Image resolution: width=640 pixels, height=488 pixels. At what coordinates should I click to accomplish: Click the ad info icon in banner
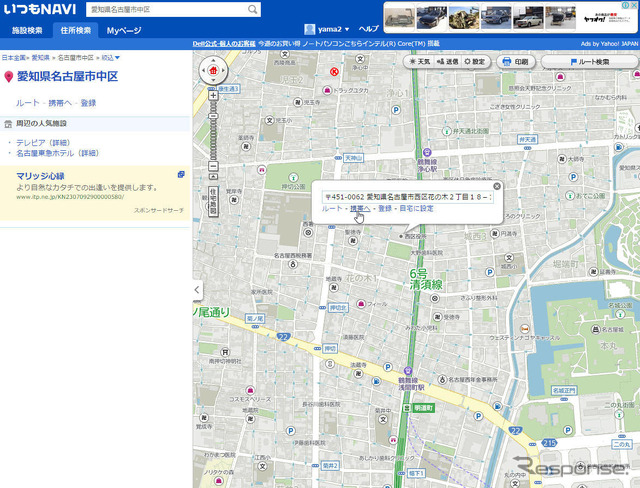click(625, 5)
